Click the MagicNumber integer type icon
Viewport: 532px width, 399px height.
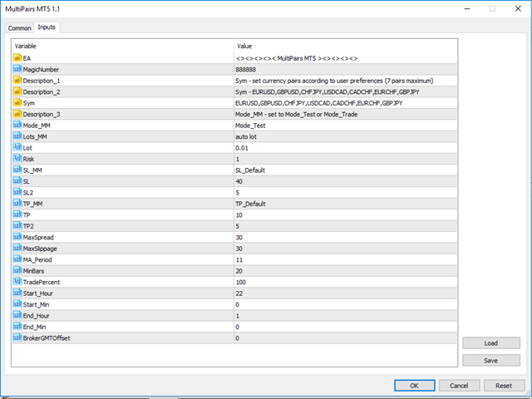17,69
